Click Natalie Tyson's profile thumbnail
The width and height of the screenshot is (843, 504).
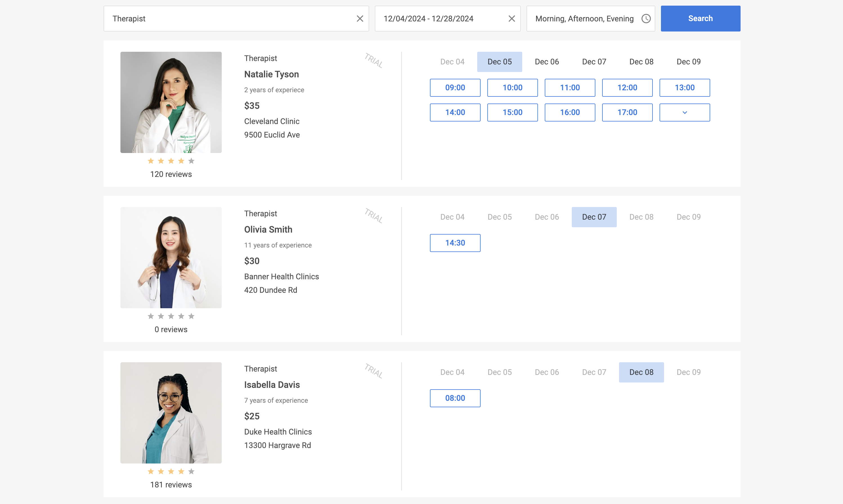171,102
